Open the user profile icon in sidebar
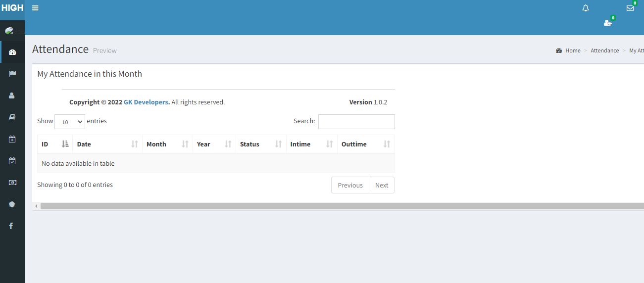 point(12,95)
